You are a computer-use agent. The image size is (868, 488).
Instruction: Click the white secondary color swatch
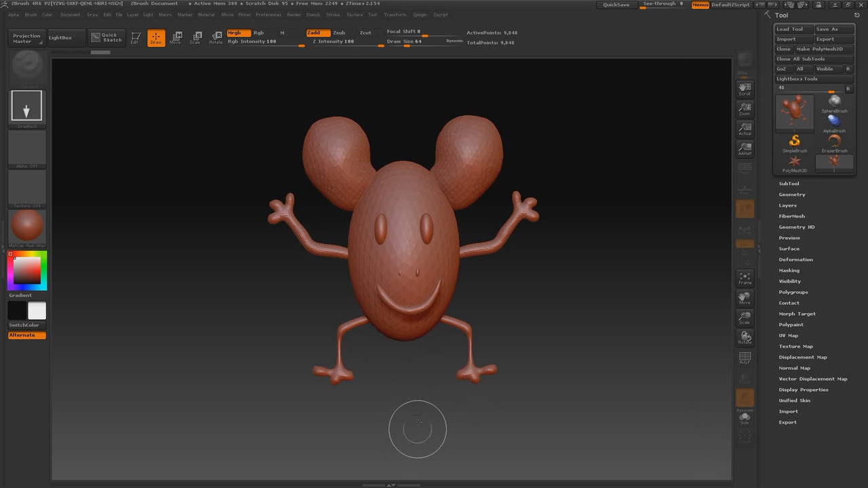click(x=37, y=310)
